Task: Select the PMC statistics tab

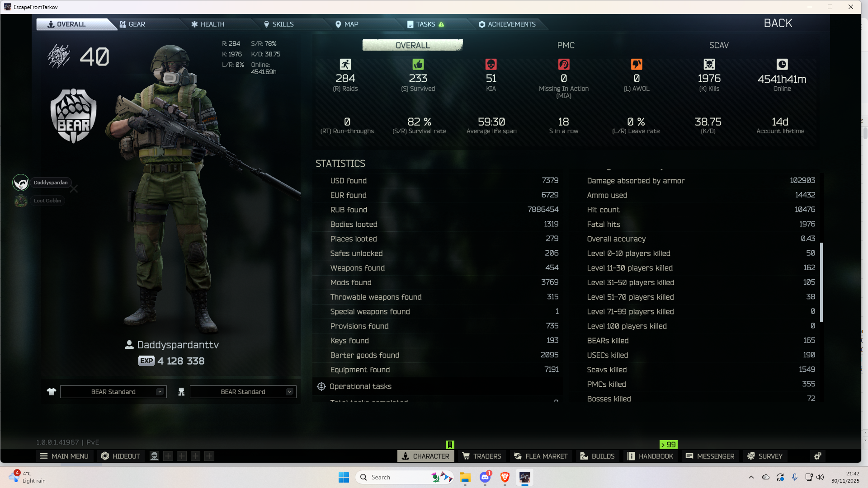Action: point(566,45)
